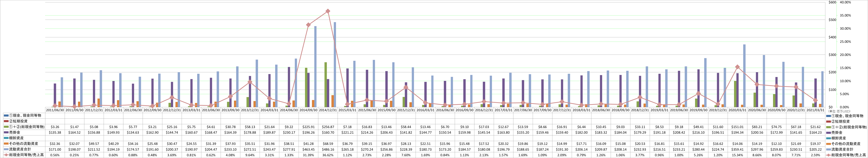868x158 pixels.
Task: Select the 15.34% ratio cell
Action: pyautogui.click(x=738, y=155)
